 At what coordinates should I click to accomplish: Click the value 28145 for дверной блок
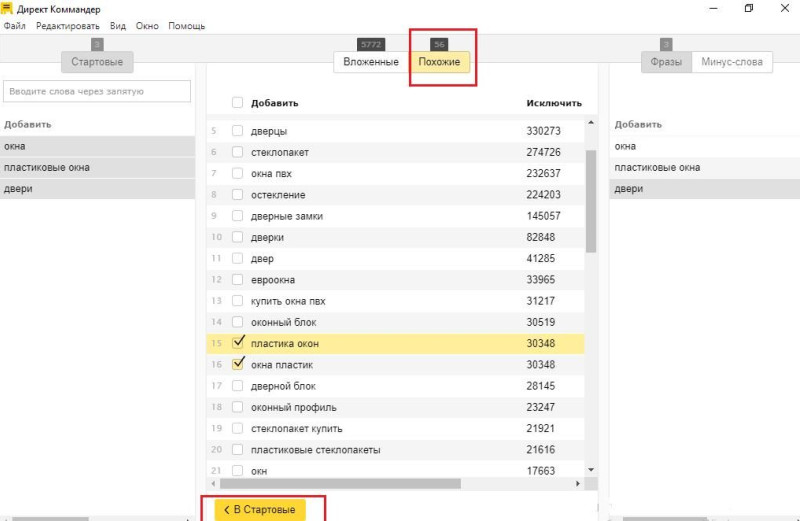(x=540, y=386)
